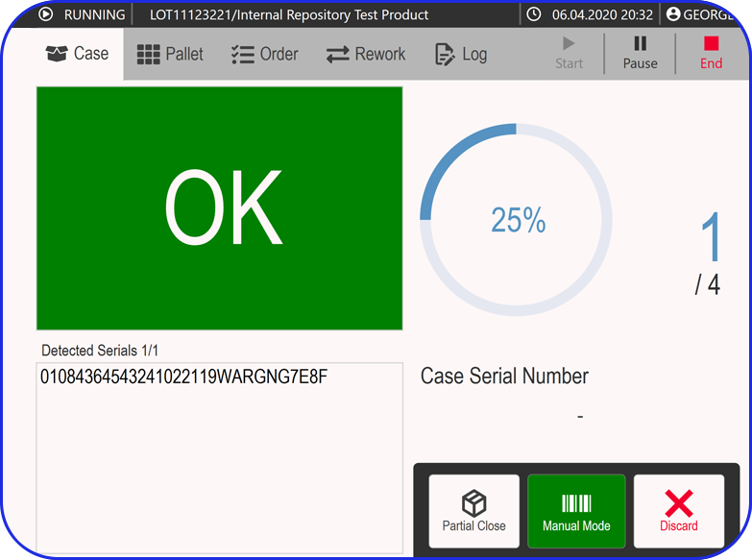This screenshot has height=560, width=752.
Task: Click the green OK status panel
Action: coord(220,208)
